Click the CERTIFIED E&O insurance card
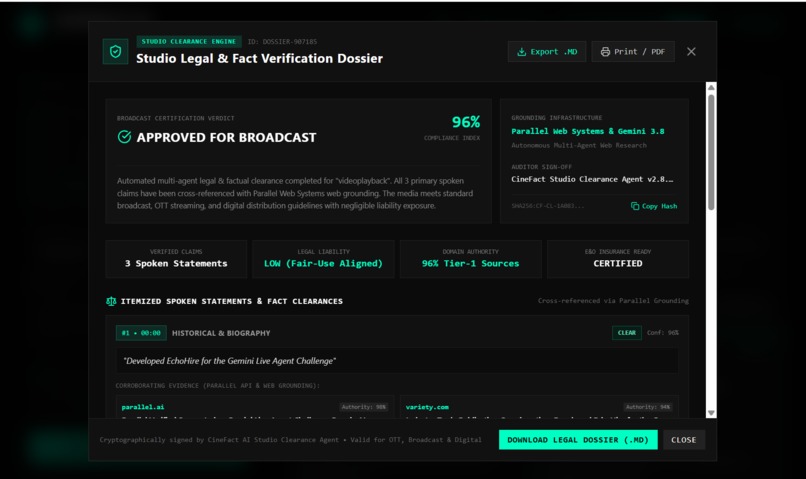The image size is (806, 479). pos(618,259)
